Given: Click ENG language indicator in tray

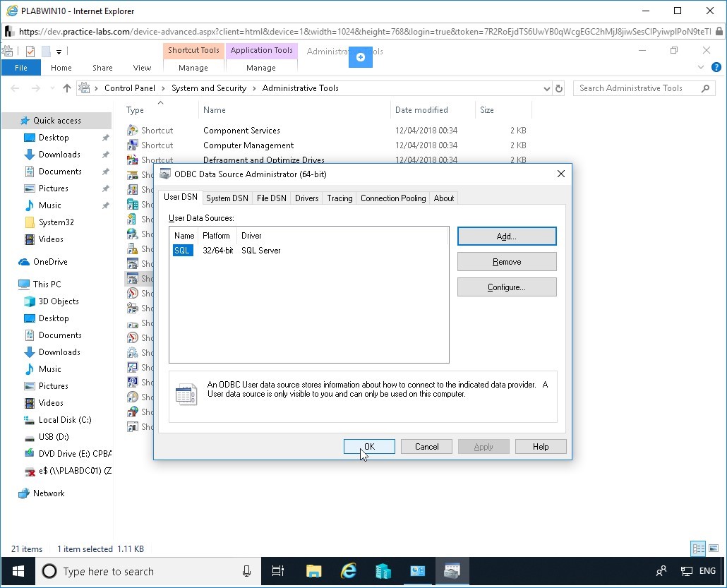Looking at the screenshot, I should [707, 571].
